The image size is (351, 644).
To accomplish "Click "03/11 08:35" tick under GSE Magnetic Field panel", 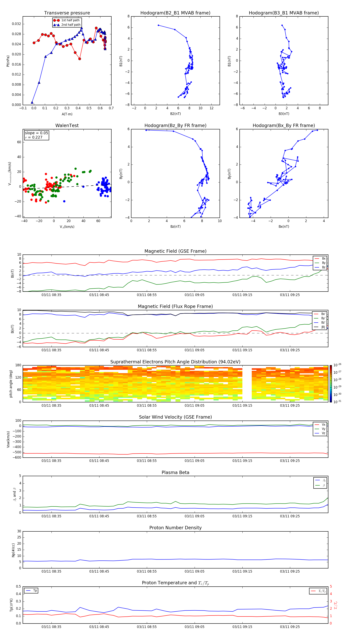I will coord(51,295).
